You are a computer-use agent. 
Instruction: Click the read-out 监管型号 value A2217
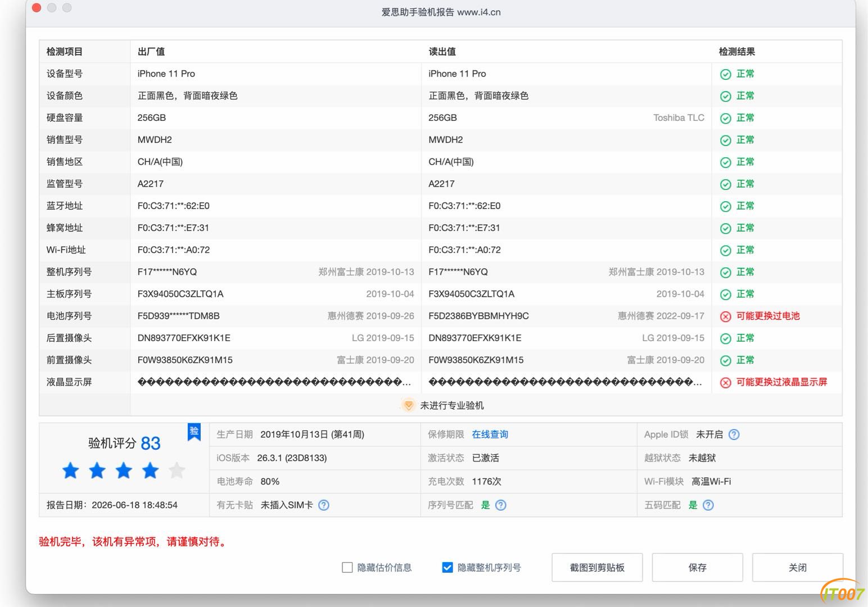(441, 184)
